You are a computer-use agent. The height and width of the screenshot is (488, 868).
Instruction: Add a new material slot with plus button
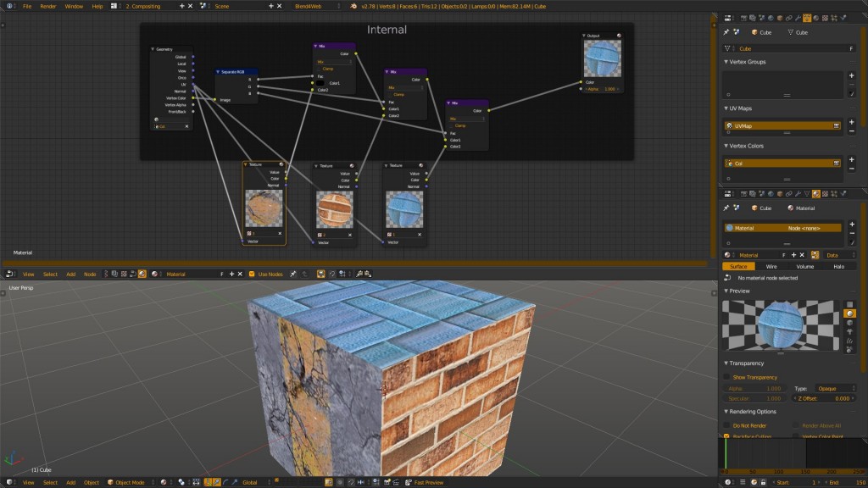coord(852,224)
